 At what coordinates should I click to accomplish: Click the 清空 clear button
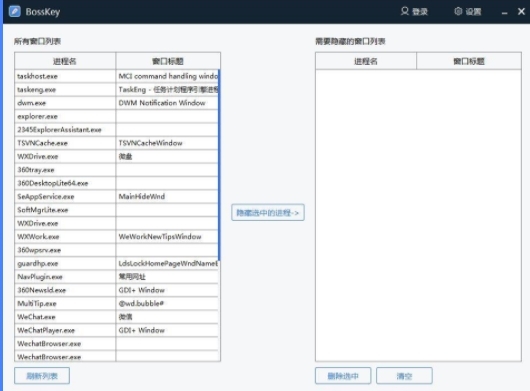(x=404, y=376)
